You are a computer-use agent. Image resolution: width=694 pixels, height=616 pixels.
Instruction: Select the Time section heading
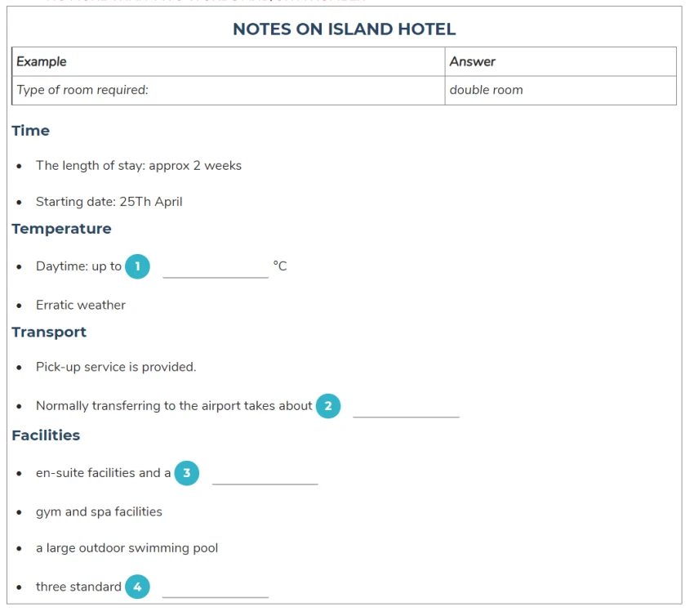coord(30,131)
